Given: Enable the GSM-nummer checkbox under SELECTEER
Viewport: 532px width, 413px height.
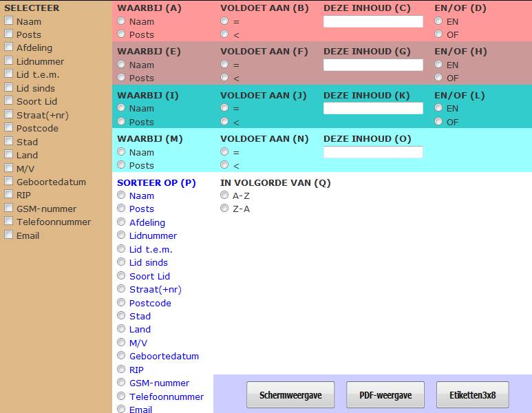Looking at the screenshot, I should [x=9, y=208].
